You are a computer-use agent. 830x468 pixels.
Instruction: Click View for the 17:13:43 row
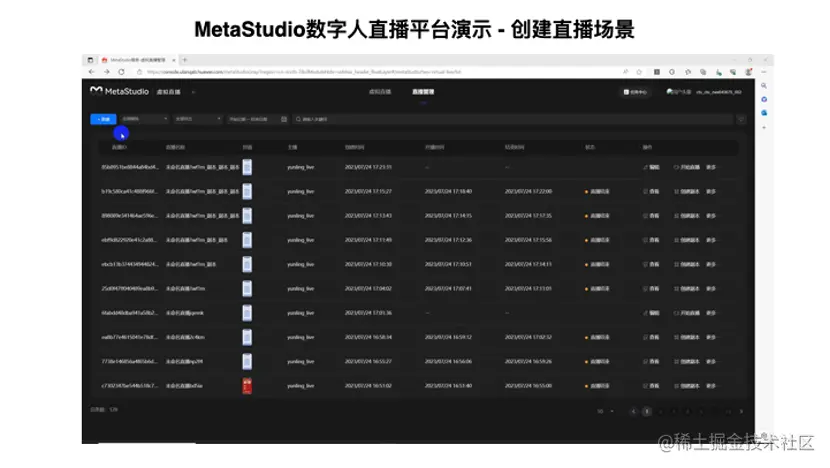(x=652, y=216)
